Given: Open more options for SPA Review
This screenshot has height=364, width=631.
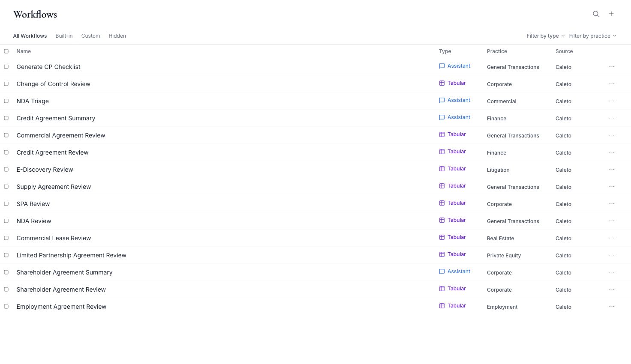Looking at the screenshot, I should pos(612,204).
